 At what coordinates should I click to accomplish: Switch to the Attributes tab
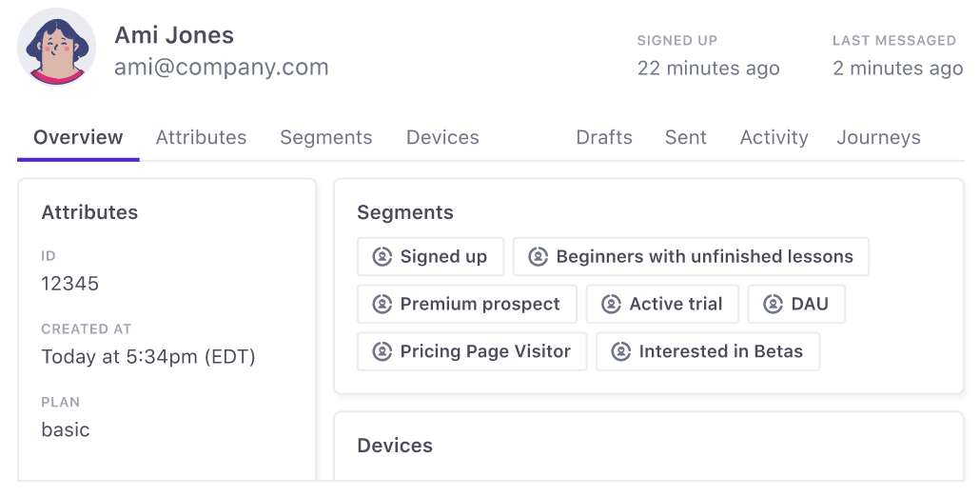pos(201,137)
